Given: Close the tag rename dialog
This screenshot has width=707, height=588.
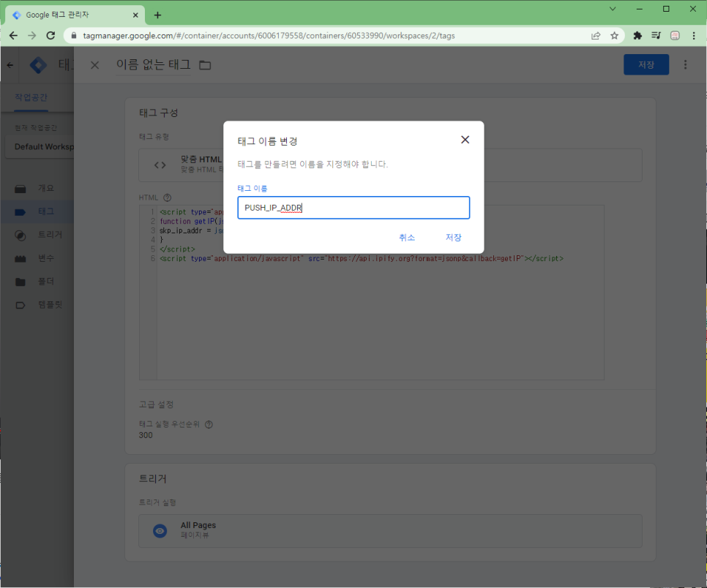Looking at the screenshot, I should (x=465, y=140).
